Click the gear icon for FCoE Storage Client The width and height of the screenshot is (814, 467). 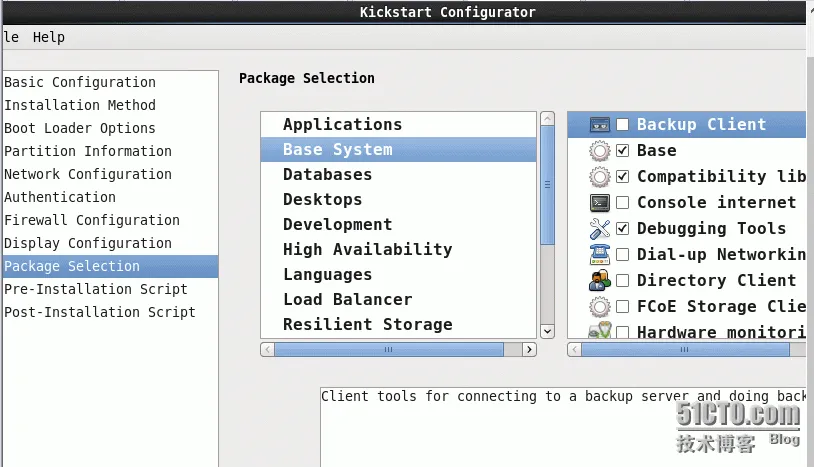click(x=600, y=306)
